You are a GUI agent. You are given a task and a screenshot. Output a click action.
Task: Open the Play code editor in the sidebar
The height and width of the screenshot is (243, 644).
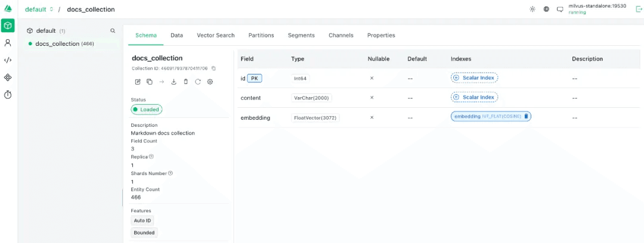8,60
